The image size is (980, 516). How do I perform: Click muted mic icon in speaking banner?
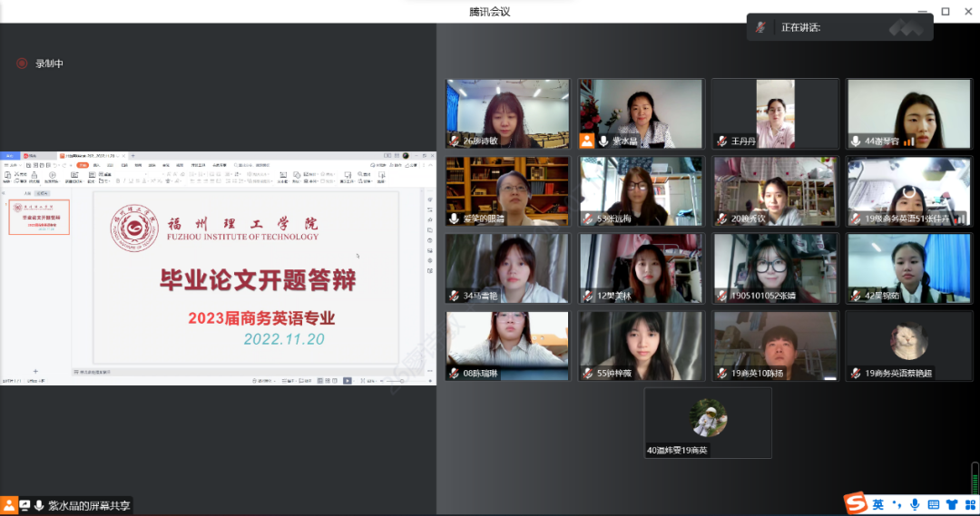(760, 27)
